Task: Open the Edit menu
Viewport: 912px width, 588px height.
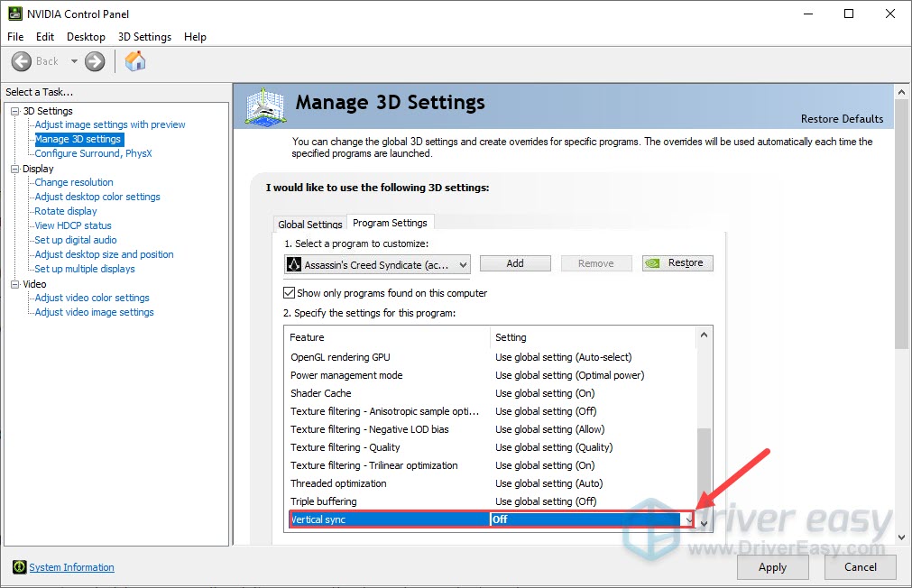Action: [45, 37]
